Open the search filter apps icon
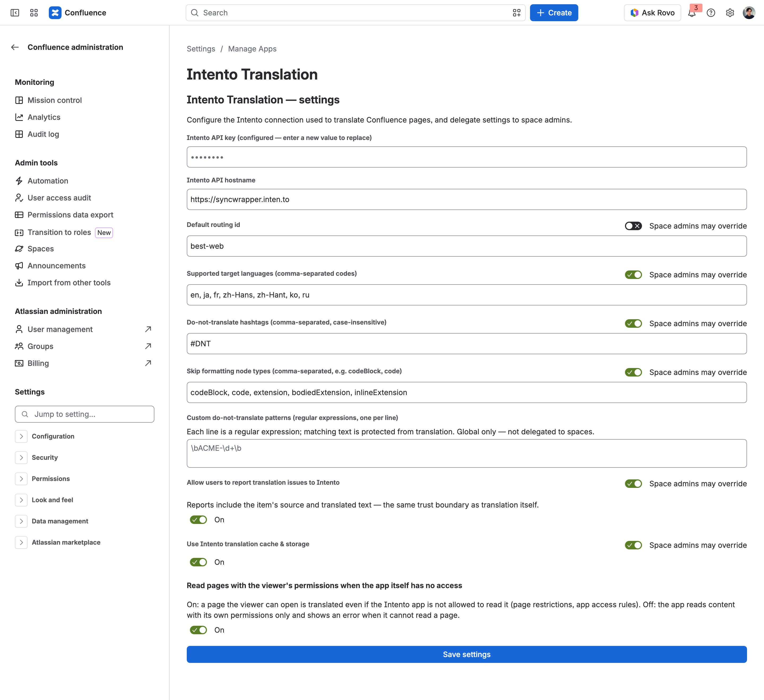 [516, 13]
